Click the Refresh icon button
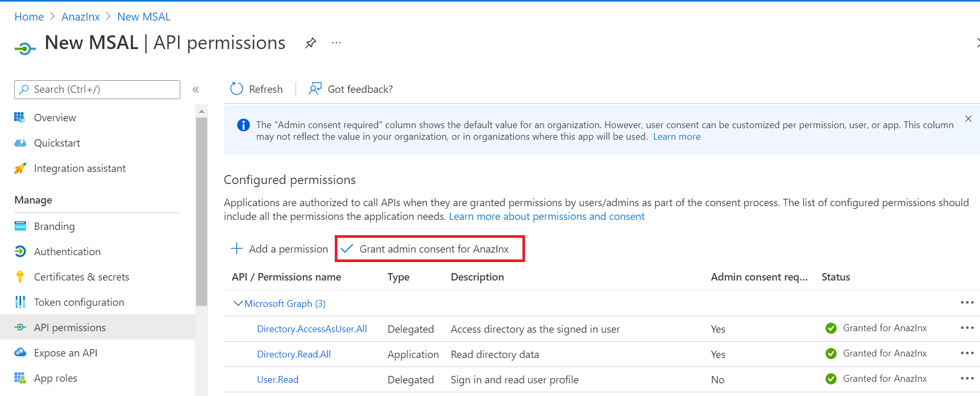980x396 pixels. click(x=237, y=89)
